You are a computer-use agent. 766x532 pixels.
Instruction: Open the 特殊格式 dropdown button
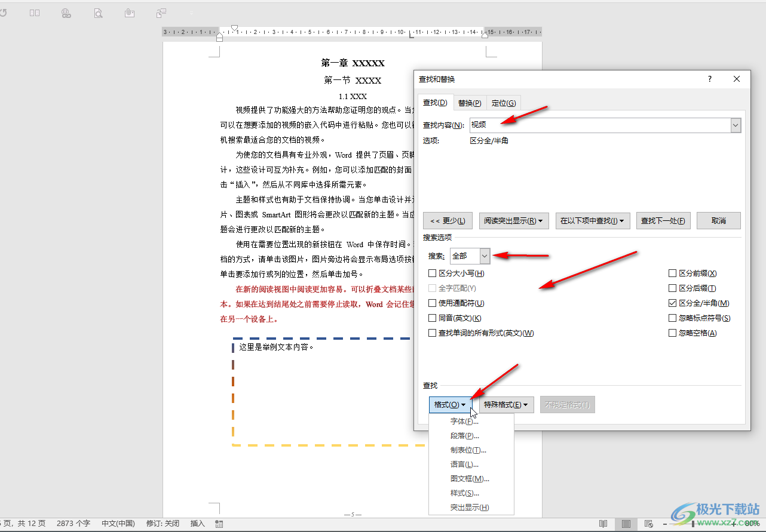[505, 405]
